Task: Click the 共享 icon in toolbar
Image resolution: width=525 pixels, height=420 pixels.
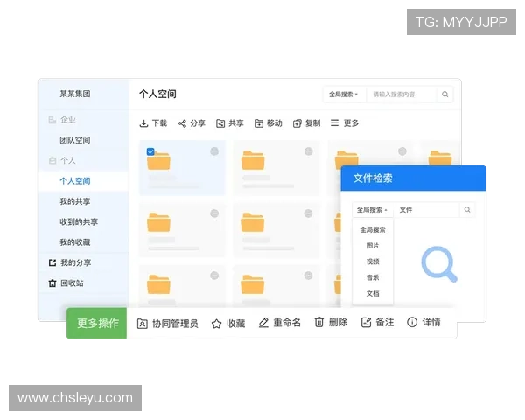Action: click(220, 123)
